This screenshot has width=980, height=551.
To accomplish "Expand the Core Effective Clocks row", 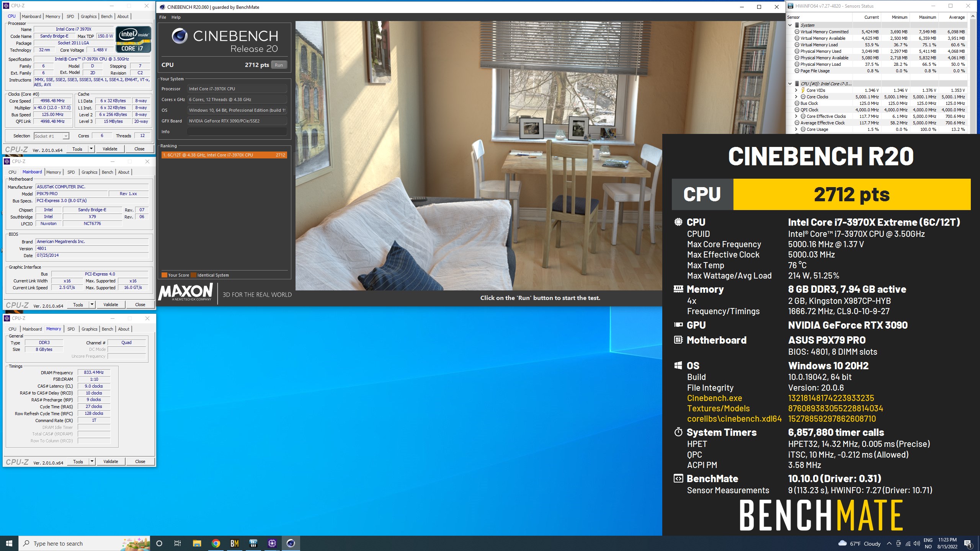I will (x=796, y=116).
